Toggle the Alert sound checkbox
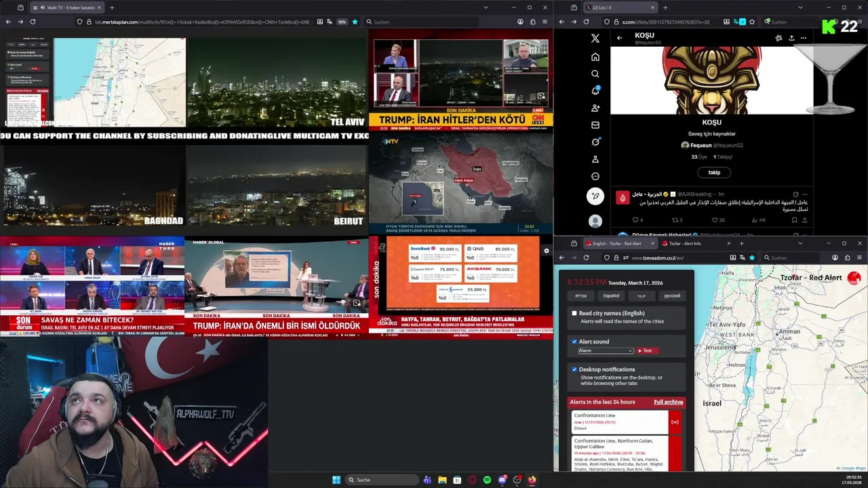868x488 pixels. point(574,342)
